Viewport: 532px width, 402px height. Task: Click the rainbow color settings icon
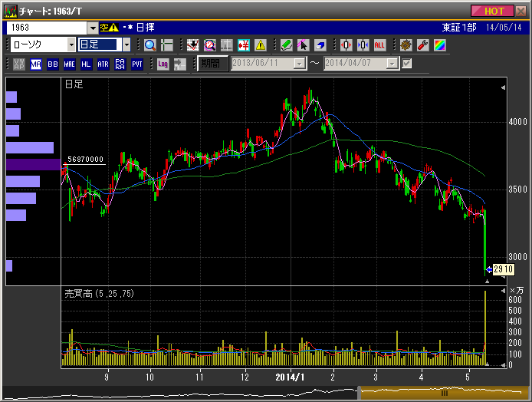[x=438, y=44]
